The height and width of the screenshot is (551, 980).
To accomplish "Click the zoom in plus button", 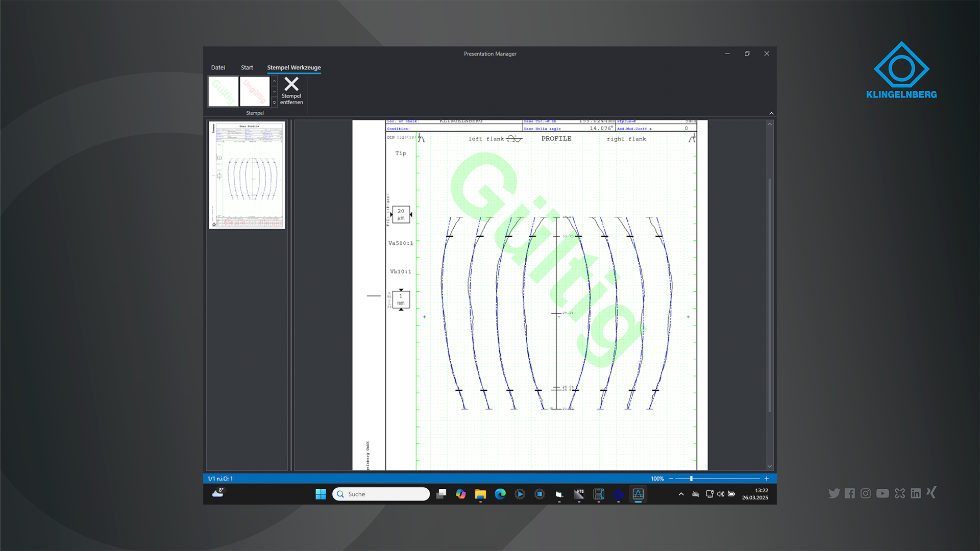I will (766, 479).
